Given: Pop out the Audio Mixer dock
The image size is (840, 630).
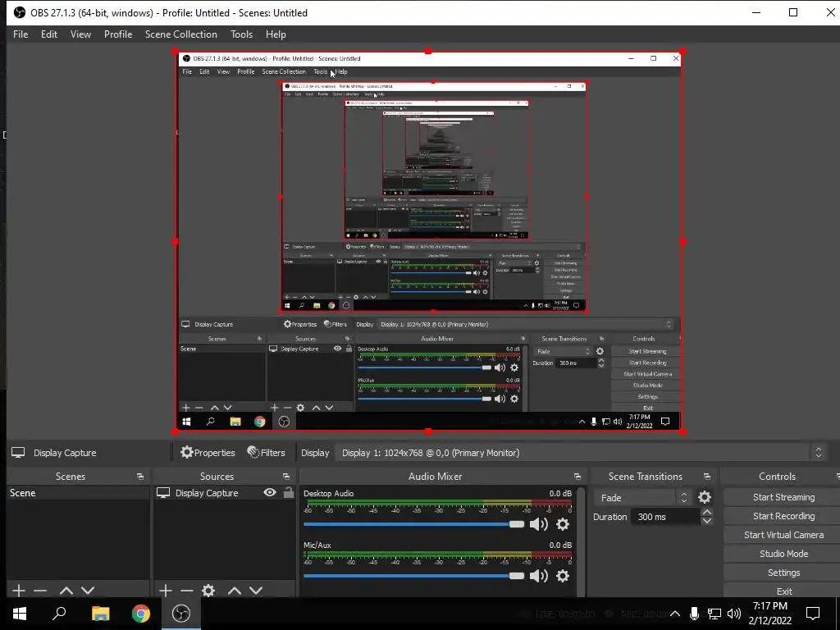Looking at the screenshot, I should click(577, 477).
